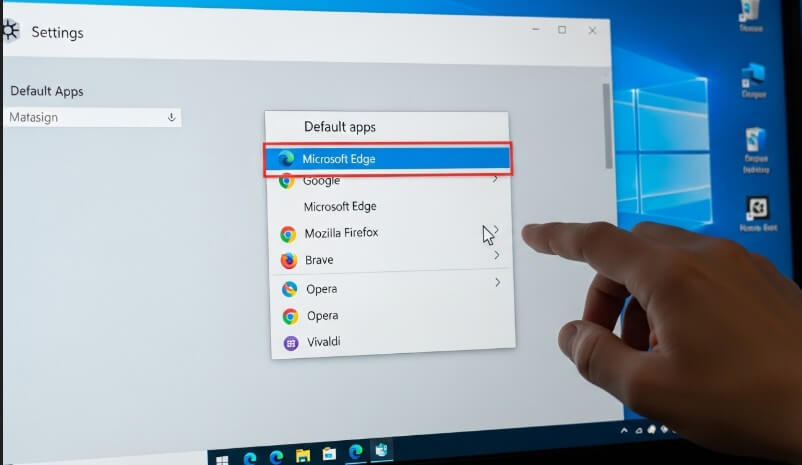Screen dimensions: 802x465
Task: Click the round icon beside Mozilla Firefox
Action: [x=288, y=234]
